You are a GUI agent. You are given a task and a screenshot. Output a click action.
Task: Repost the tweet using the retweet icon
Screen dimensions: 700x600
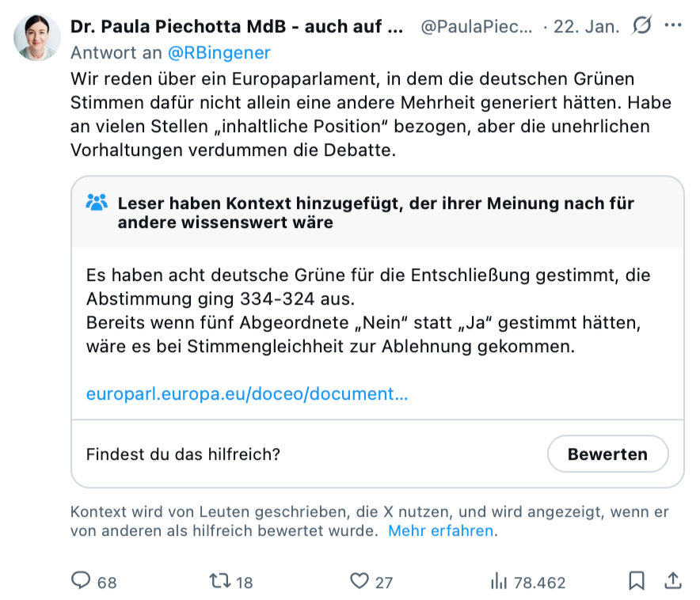click(219, 582)
